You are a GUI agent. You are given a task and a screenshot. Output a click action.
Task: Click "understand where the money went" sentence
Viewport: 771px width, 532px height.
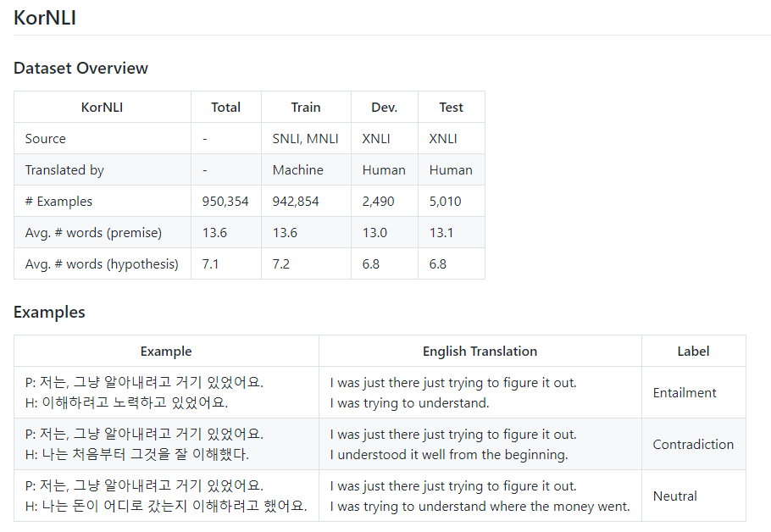point(480,507)
